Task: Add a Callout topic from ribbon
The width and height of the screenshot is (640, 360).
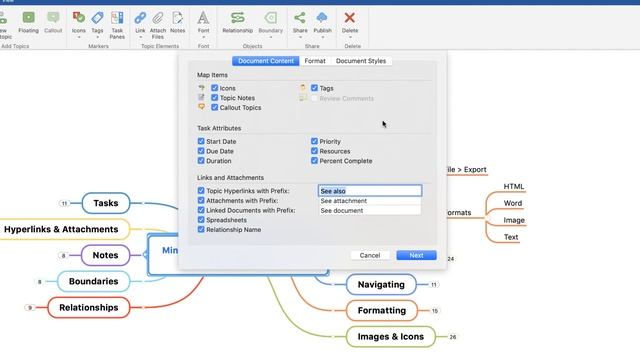Action: point(53,22)
